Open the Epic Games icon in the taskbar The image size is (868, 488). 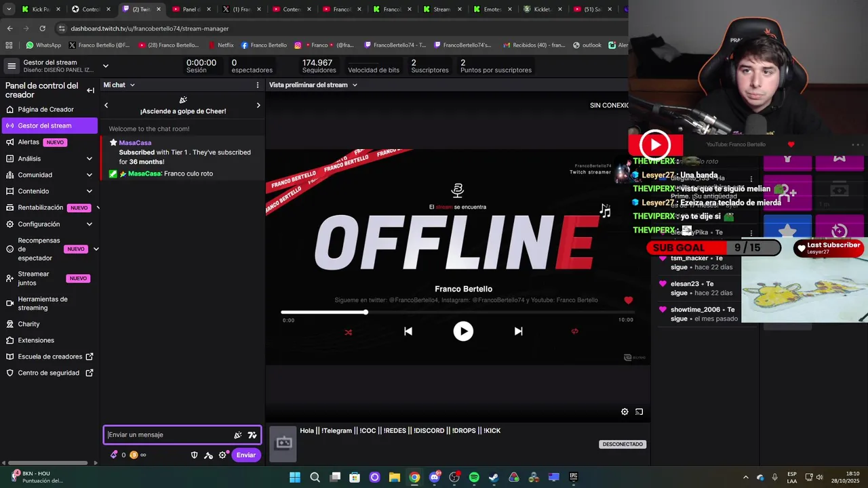(573, 477)
